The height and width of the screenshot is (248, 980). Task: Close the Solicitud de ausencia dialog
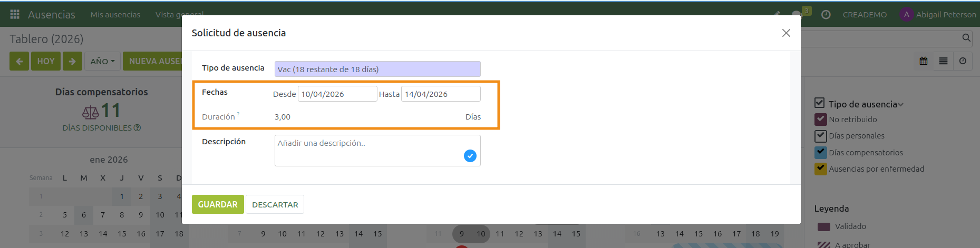(x=786, y=33)
